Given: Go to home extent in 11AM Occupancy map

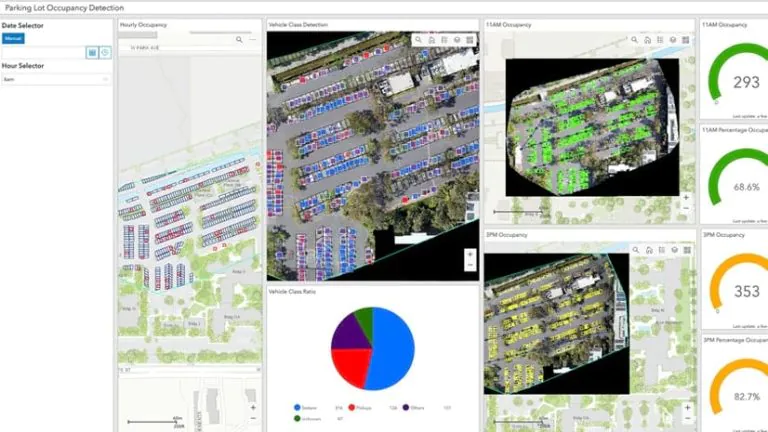Looking at the screenshot, I should pyautogui.click(x=647, y=40).
